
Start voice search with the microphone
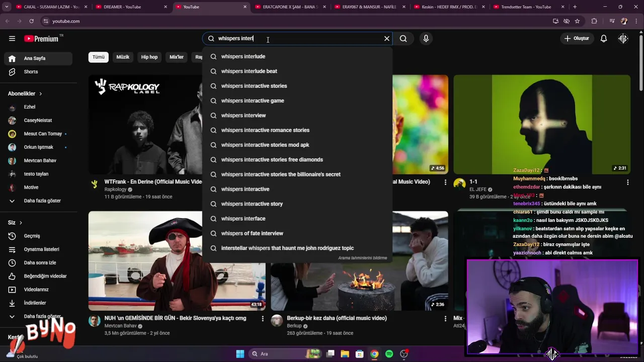coord(426,39)
